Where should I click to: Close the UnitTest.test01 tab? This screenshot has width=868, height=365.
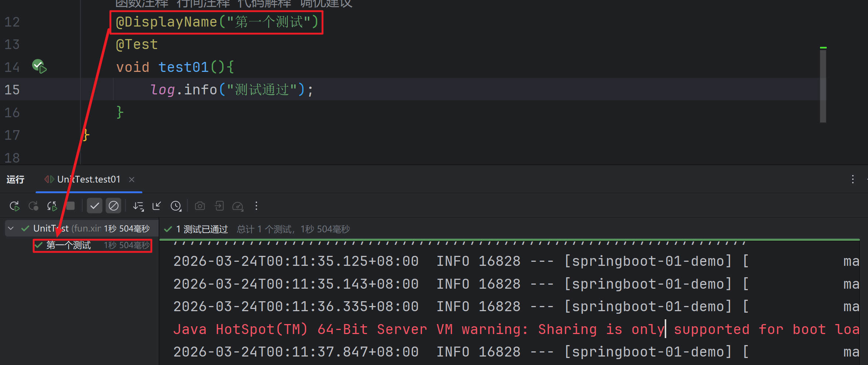(x=132, y=180)
